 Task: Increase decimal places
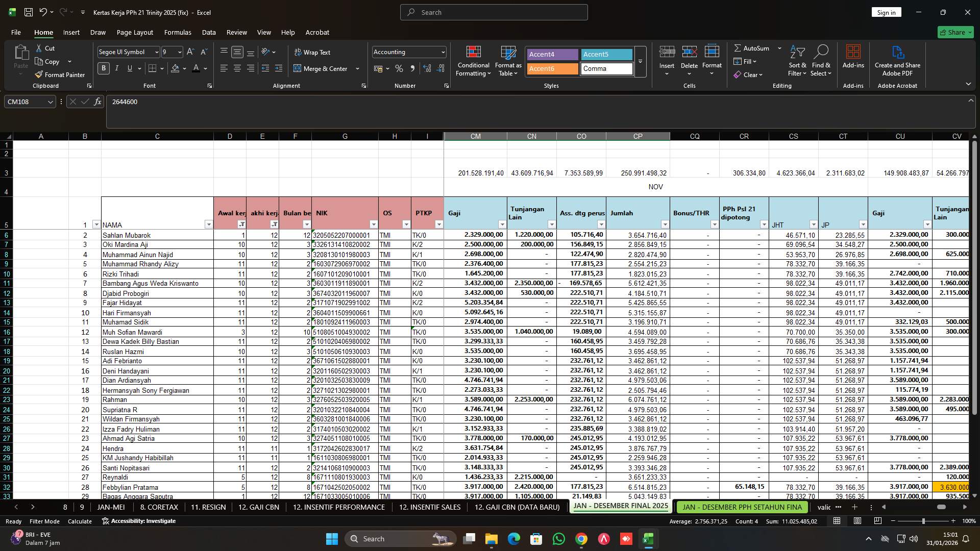(x=427, y=68)
